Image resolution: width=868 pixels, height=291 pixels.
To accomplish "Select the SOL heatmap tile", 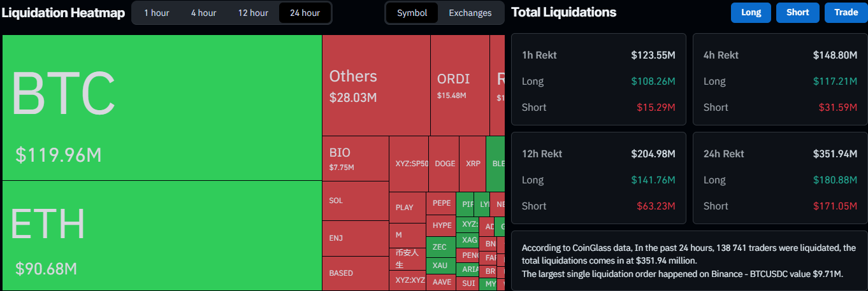I will point(355,201).
